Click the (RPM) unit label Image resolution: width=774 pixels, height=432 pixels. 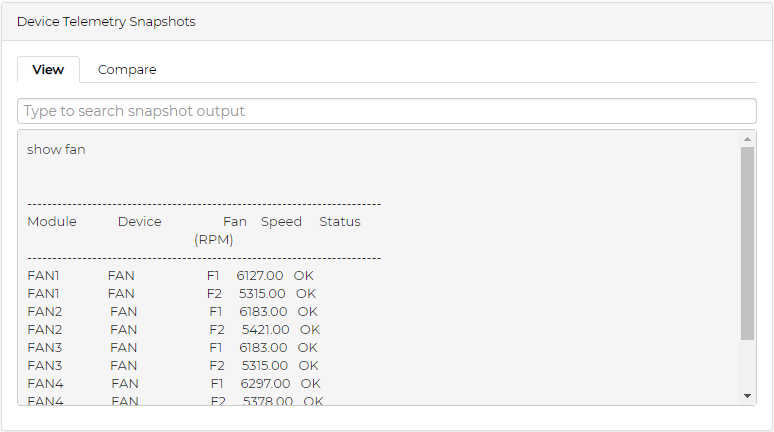point(214,240)
